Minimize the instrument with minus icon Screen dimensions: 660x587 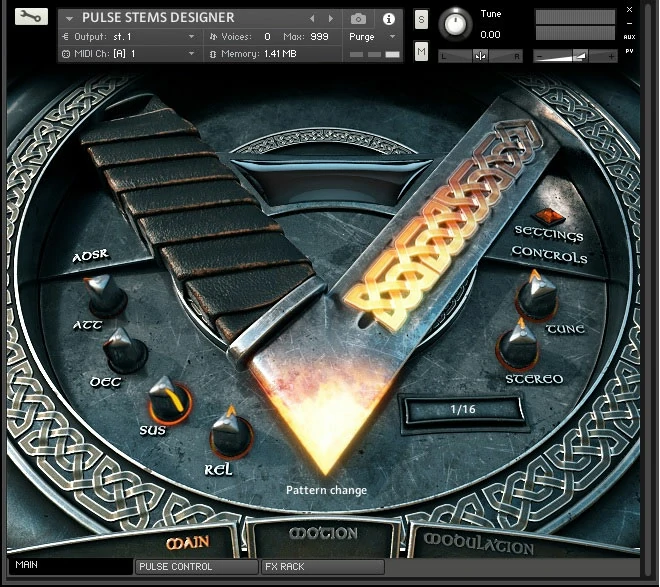(x=629, y=24)
